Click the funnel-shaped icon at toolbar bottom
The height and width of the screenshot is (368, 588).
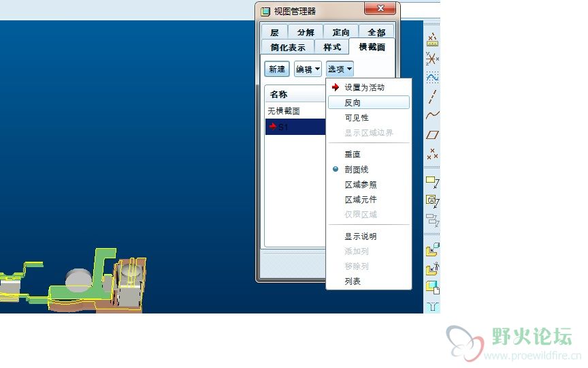coord(432,307)
